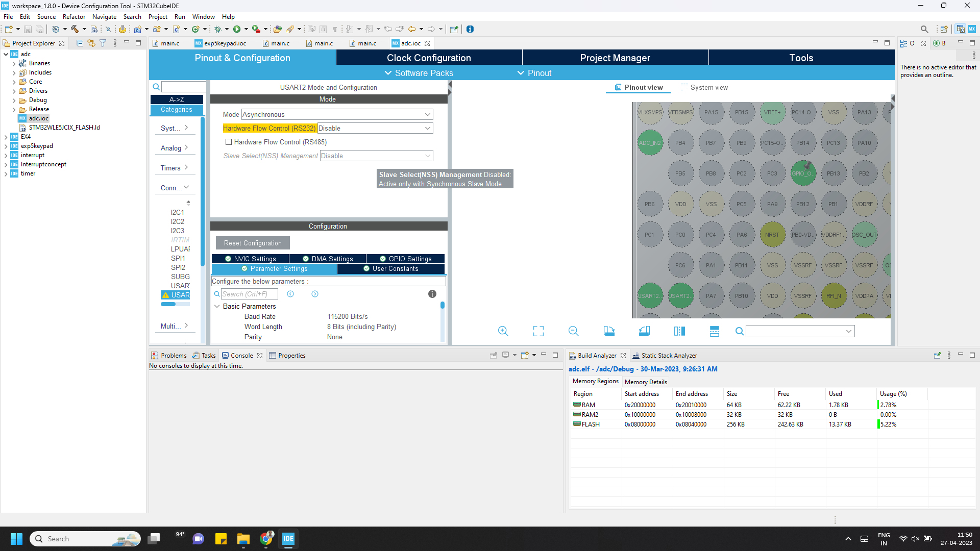980x551 pixels.
Task: Click the Collapse All icon in Project Explorer
Action: pos(80,43)
